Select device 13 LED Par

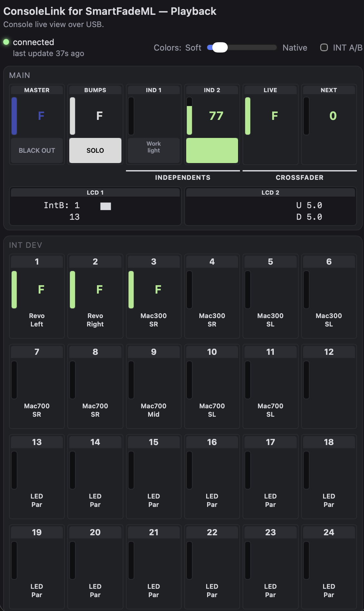coord(37,477)
